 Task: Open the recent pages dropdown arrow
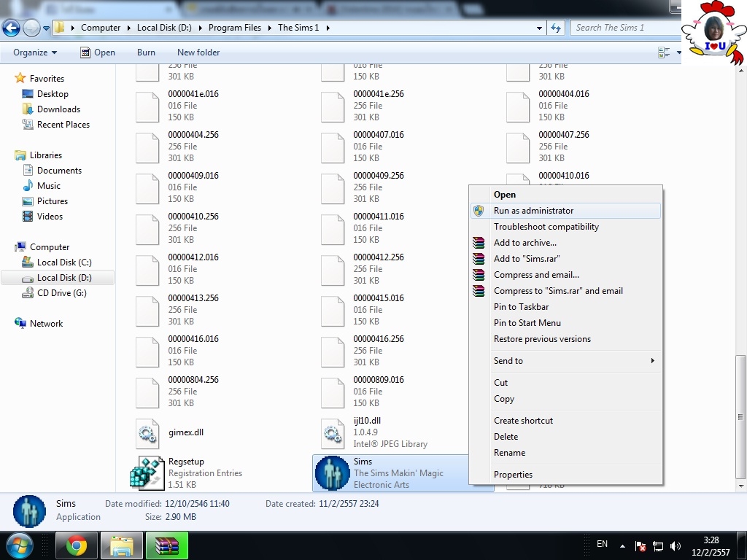point(46,28)
